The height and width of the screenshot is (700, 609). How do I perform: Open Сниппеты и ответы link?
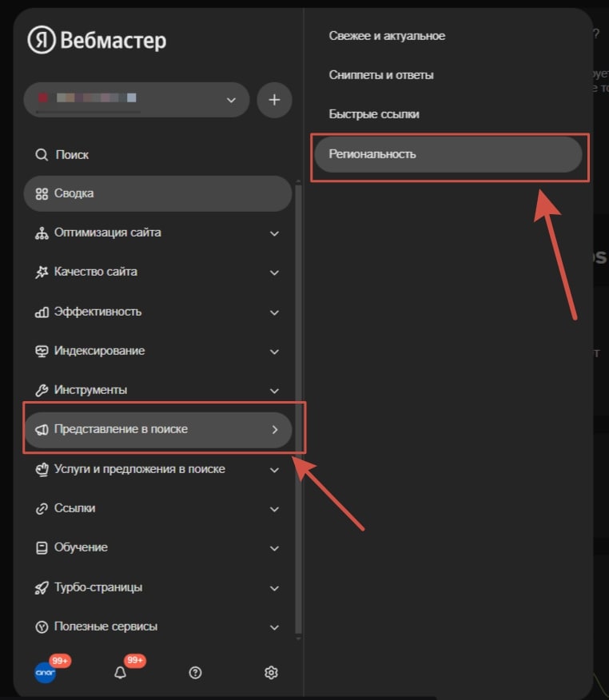pyautogui.click(x=381, y=75)
